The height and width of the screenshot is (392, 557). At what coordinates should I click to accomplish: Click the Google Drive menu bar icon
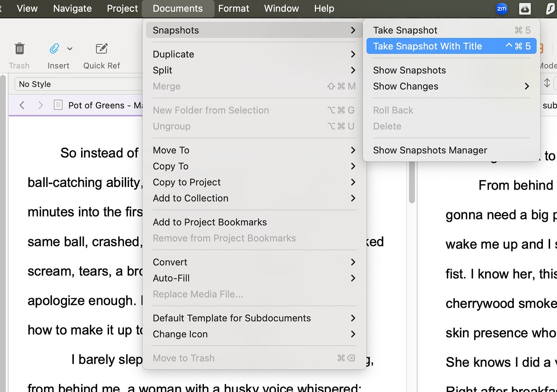(x=525, y=8)
